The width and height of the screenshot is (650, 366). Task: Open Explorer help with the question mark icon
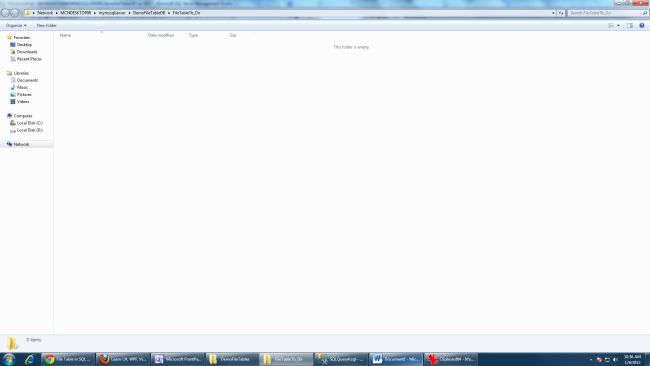[642, 25]
